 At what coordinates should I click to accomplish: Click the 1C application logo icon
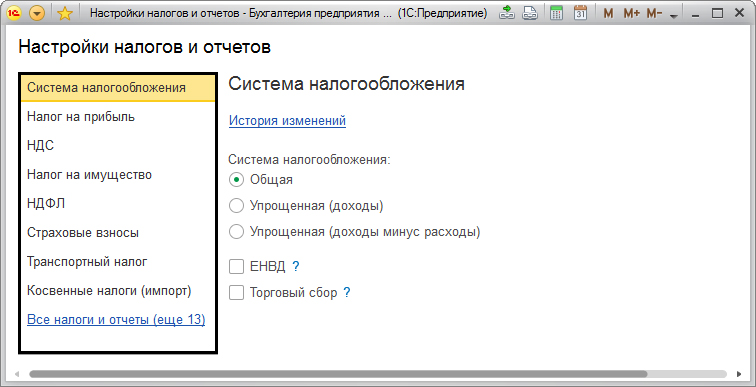click(x=14, y=13)
